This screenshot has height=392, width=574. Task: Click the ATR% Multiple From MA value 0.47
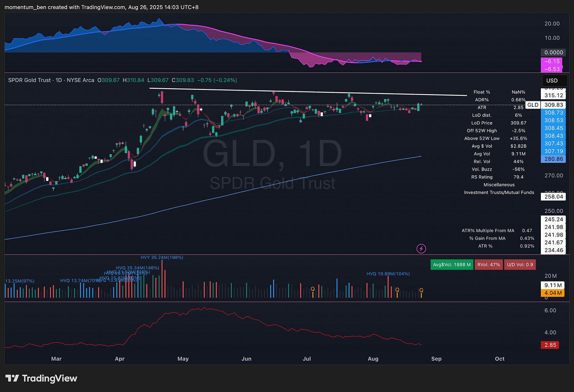tap(527, 231)
